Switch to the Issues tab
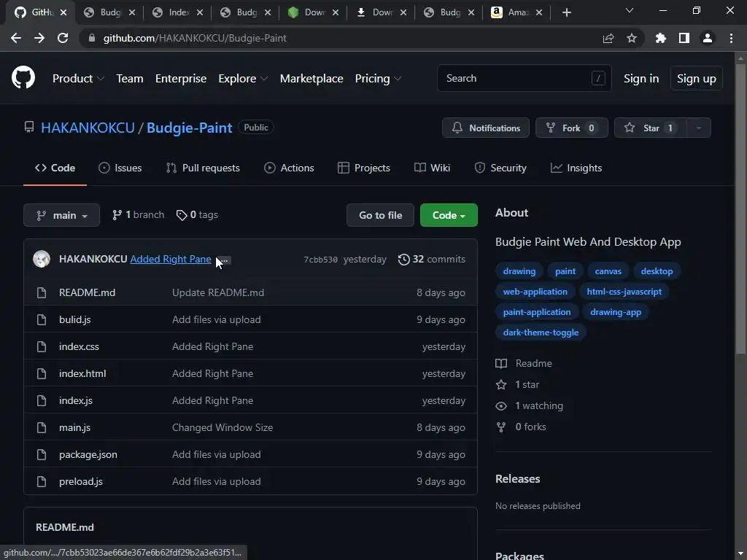Viewport: 747px width, 560px height. [120, 168]
